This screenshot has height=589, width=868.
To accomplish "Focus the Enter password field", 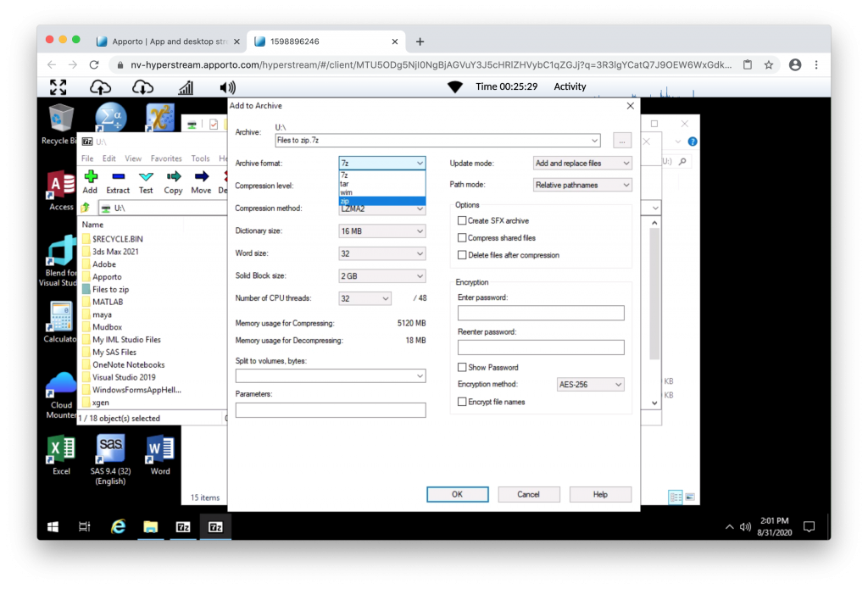I will pyautogui.click(x=541, y=314).
